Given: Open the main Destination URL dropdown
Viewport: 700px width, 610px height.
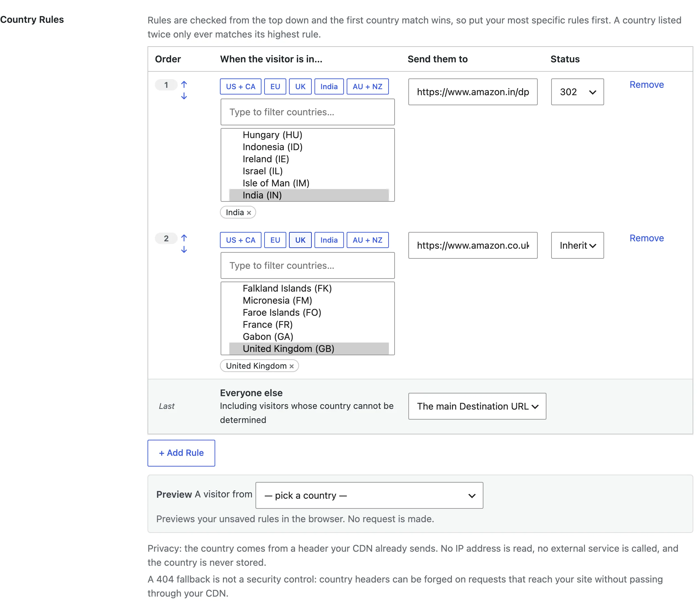Looking at the screenshot, I should [477, 407].
